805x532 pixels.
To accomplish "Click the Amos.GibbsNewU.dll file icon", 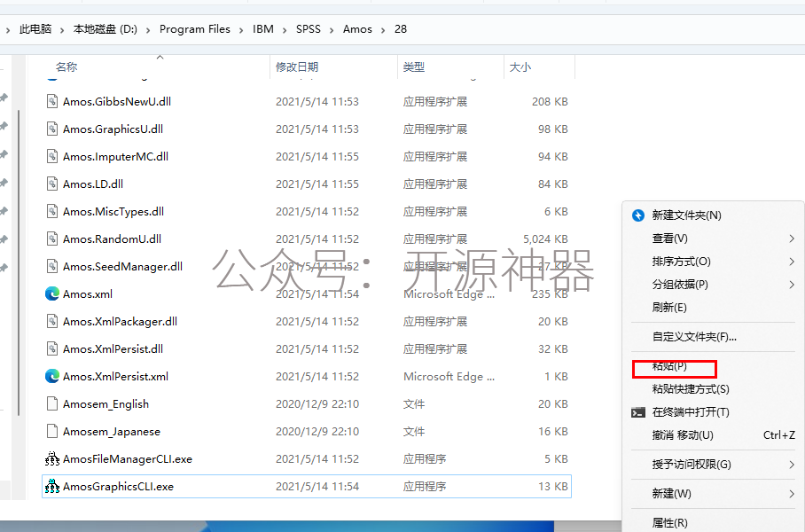I will point(51,101).
